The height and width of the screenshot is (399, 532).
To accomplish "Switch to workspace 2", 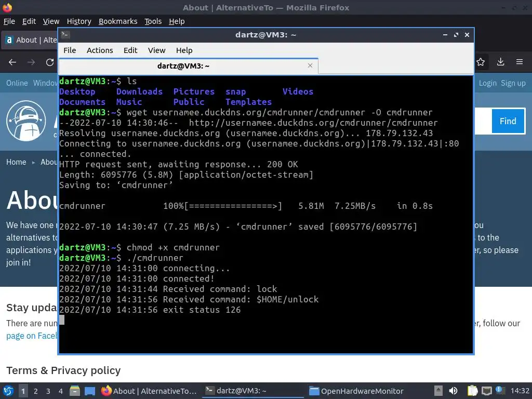I will [x=36, y=391].
